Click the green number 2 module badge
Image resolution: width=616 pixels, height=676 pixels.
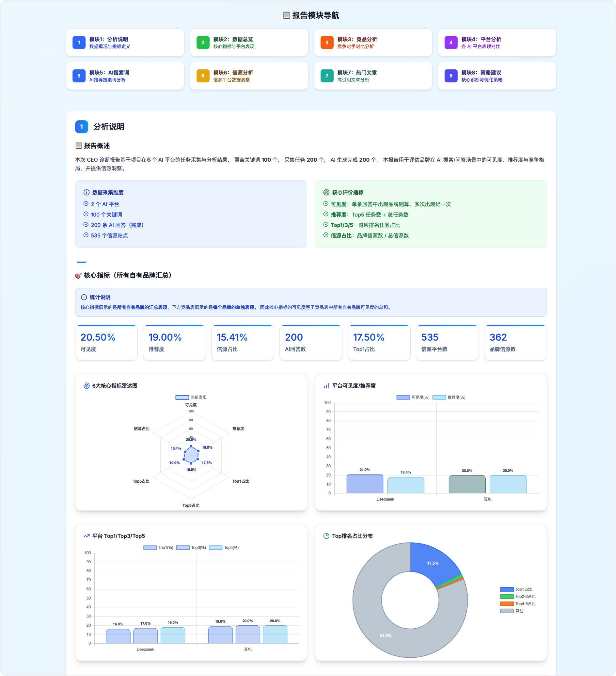203,42
